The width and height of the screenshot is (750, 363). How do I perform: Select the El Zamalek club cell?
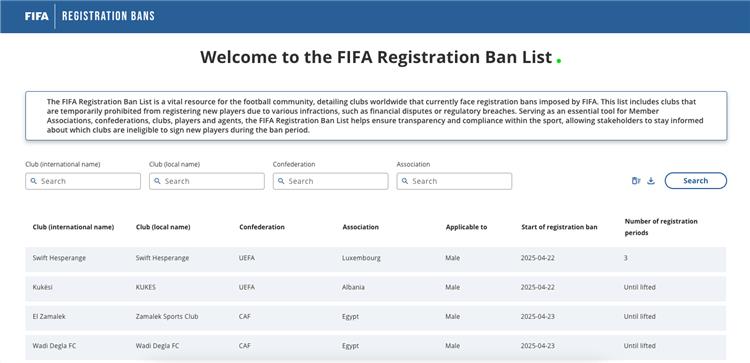[x=49, y=317]
